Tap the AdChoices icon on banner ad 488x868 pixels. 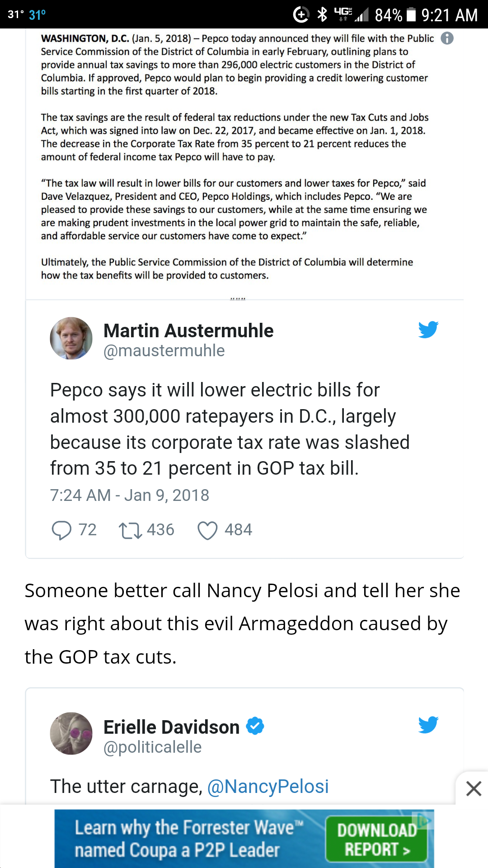coord(423,819)
